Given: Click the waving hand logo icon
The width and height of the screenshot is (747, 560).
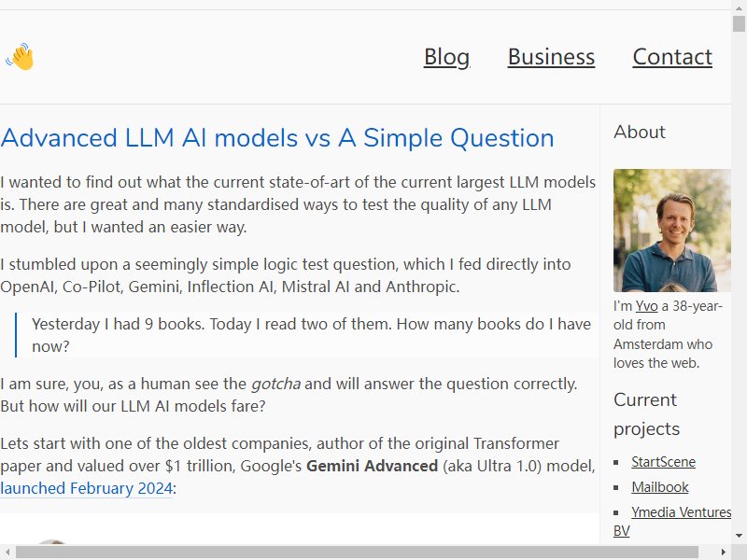Looking at the screenshot, I should pos(20,57).
